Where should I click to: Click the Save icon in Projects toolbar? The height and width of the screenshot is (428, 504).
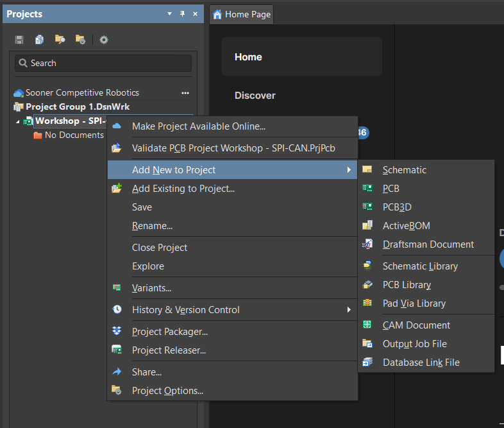click(x=19, y=40)
